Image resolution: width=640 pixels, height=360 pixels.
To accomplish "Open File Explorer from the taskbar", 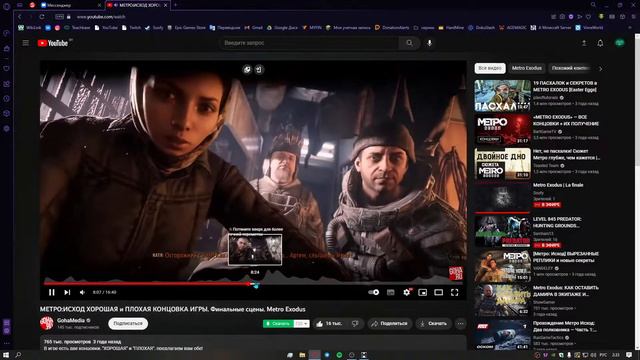I will click(302, 355).
